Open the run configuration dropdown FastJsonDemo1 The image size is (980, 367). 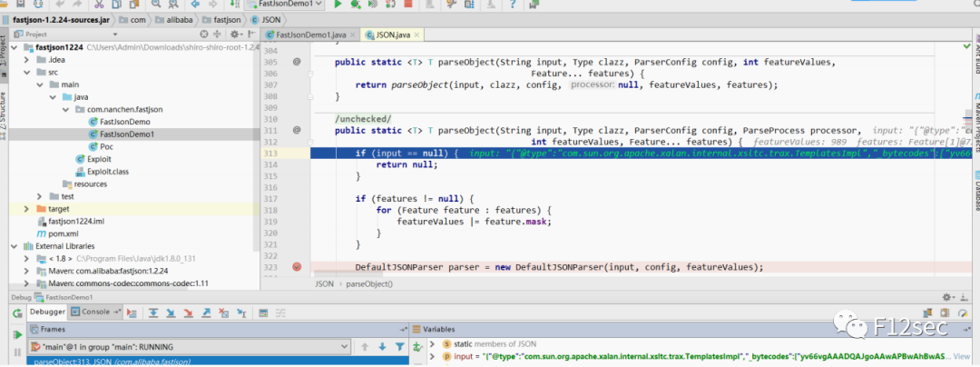click(285, 4)
